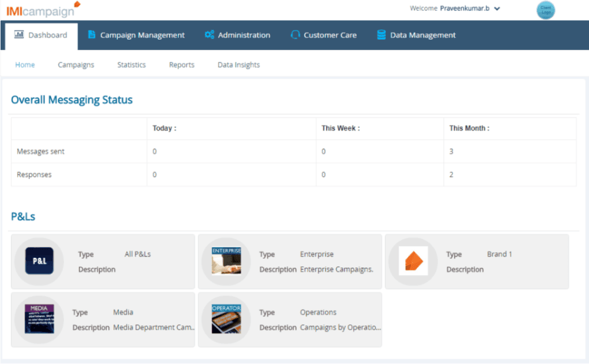Open the Dashboard tab
This screenshot has height=364, width=589.
tap(41, 36)
